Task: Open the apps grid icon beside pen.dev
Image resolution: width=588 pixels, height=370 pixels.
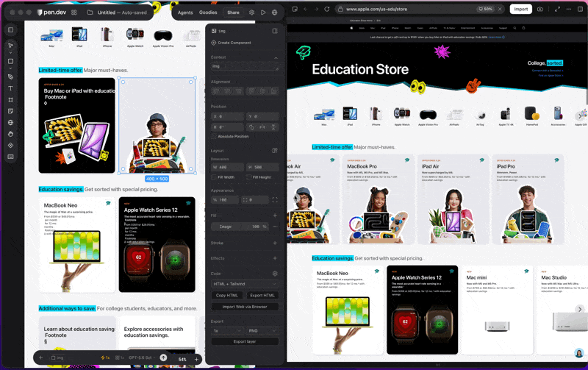Action: (74, 13)
